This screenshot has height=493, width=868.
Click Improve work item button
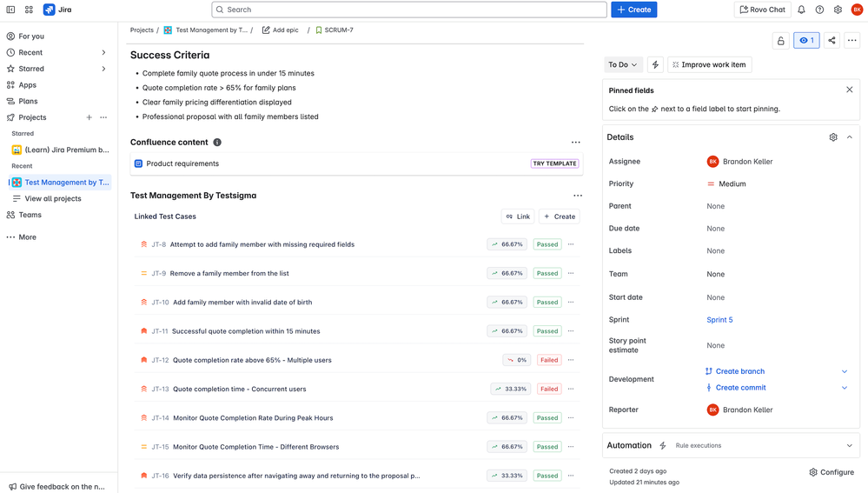[709, 65]
